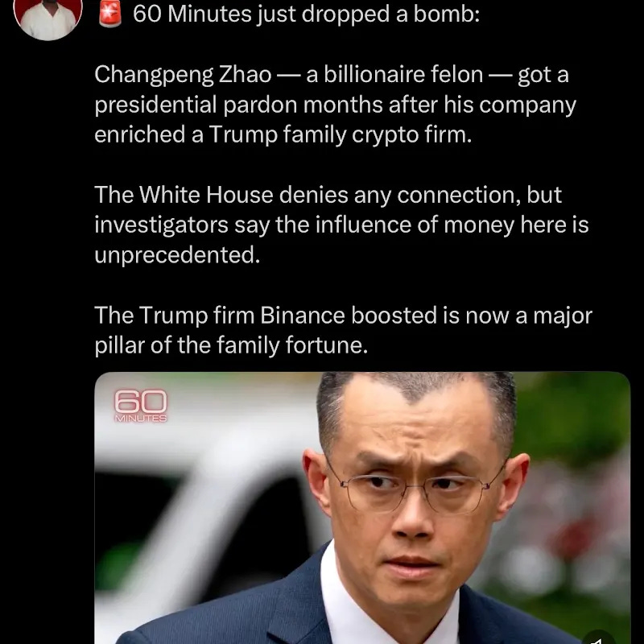Click the word 'unprecedented.'
The image size is (644, 644).
tap(177, 255)
